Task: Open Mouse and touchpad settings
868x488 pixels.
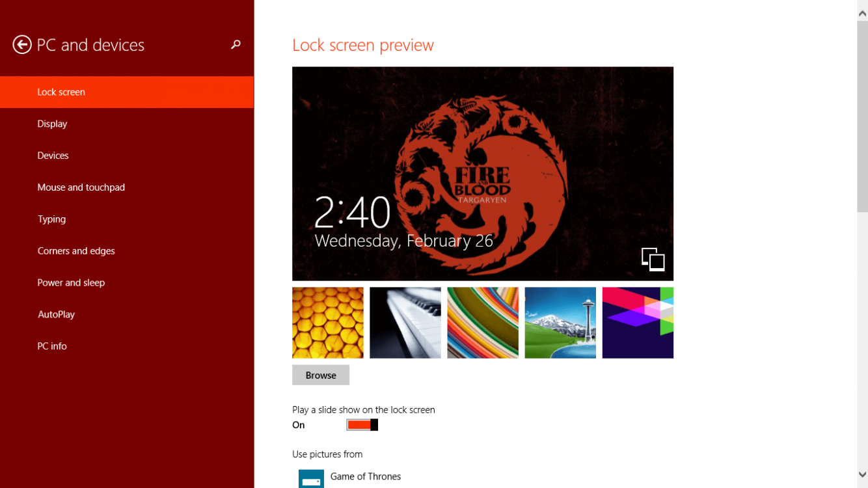Action: [x=81, y=187]
